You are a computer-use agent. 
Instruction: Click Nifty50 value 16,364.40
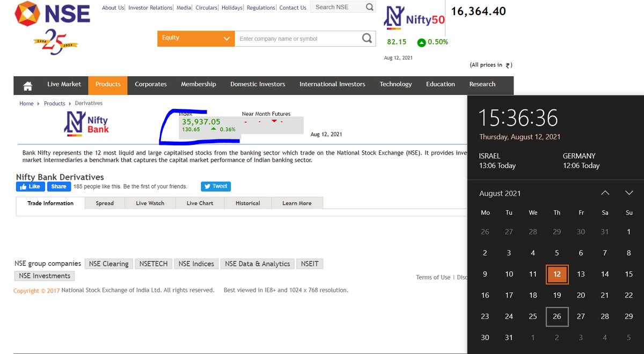[478, 11]
